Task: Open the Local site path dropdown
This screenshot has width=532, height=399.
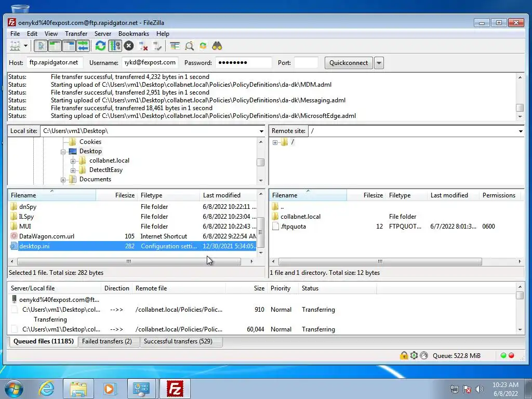Action: 261,131
